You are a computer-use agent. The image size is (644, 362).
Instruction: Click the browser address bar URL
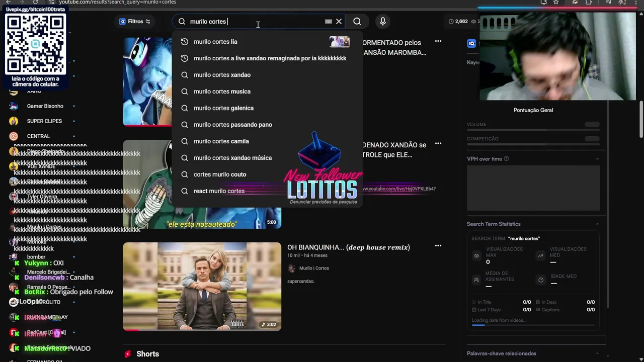coord(118,2)
